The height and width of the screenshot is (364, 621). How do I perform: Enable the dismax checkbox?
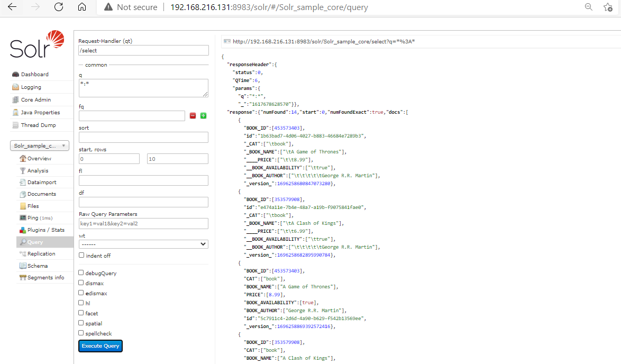(x=81, y=283)
